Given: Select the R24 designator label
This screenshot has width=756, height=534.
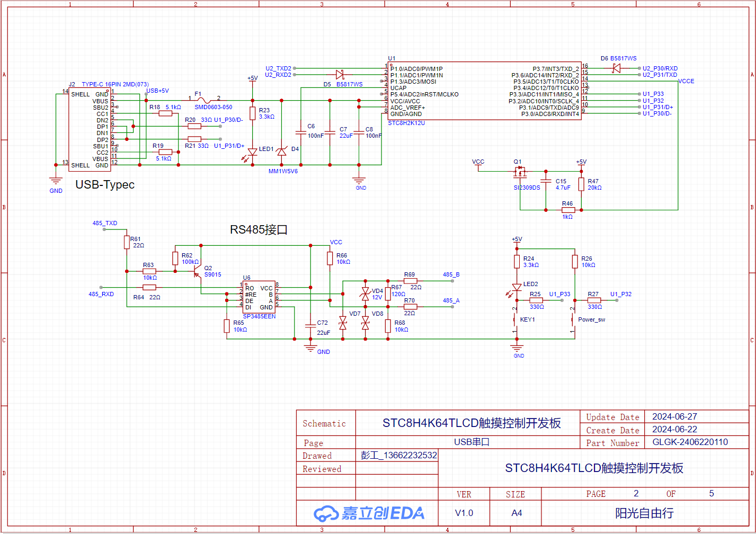Looking at the screenshot, I should [x=529, y=259].
